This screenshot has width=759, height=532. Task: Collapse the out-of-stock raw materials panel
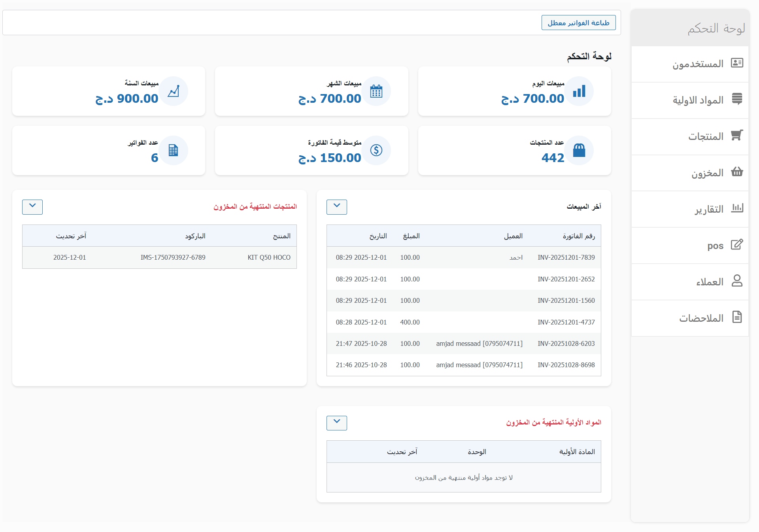click(x=337, y=423)
